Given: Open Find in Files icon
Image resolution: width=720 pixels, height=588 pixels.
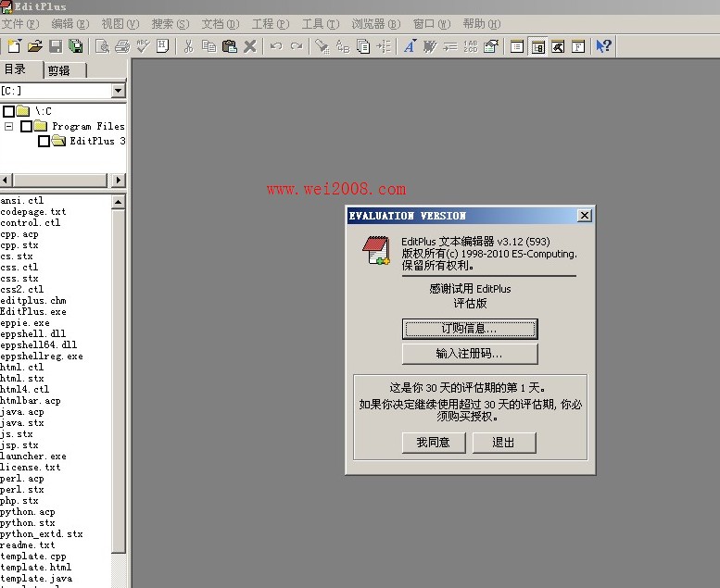Looking at the screenshot, I should pos(363,46).
